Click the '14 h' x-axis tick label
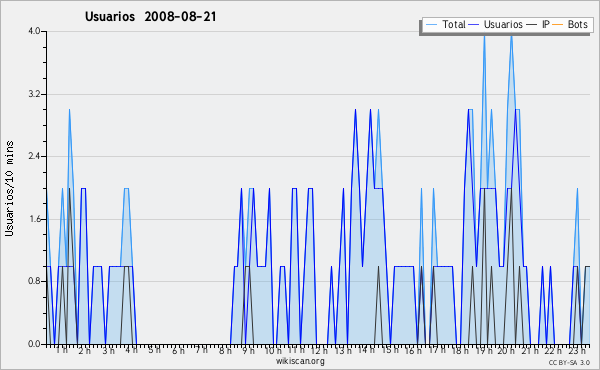The image size is (600, 370). [x=366, y=350]
